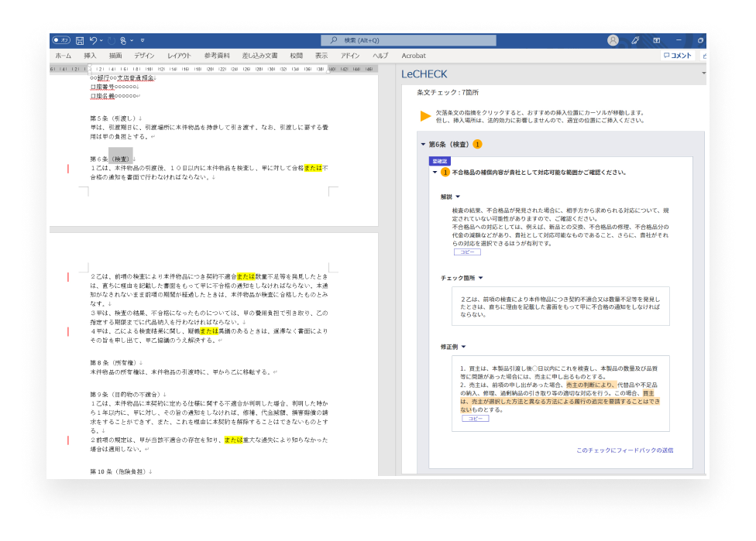Click the 条文チェック：7箇所 heading
756x541 pixels.
(448, 93)
